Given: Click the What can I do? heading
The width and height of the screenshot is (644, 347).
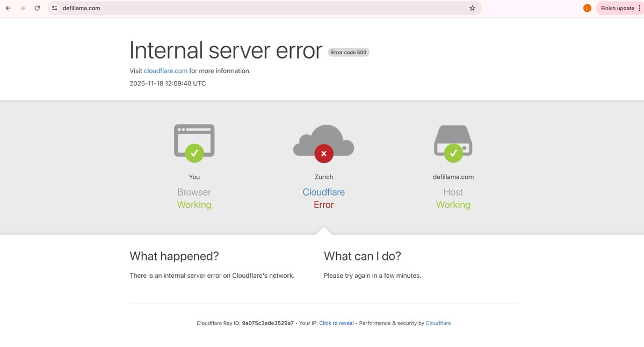Looking at the screenshot, I should coord(362,256).
